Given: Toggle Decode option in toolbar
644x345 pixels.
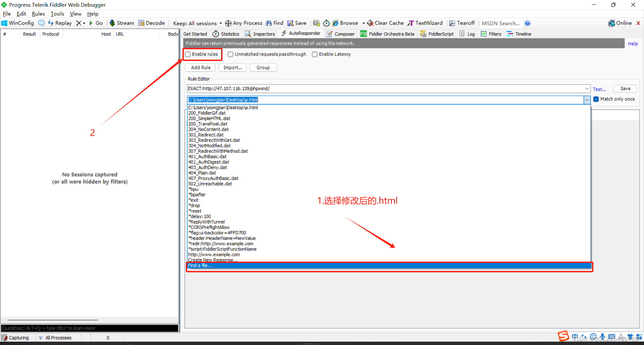Looking at the screenshot, I should coord(151,23).
